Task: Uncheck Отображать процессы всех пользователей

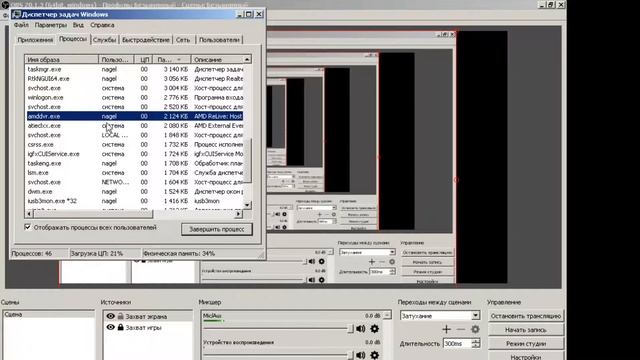Action: click(x=28, y=227)
